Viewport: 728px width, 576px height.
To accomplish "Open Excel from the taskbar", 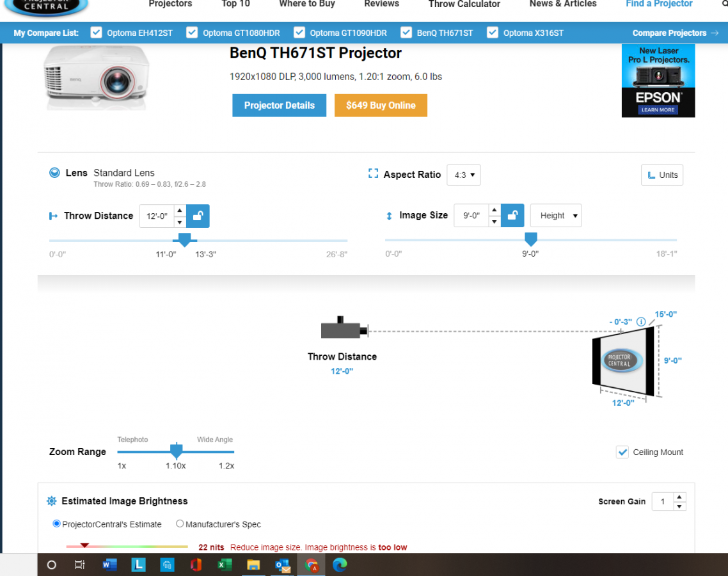I will 225,565.
